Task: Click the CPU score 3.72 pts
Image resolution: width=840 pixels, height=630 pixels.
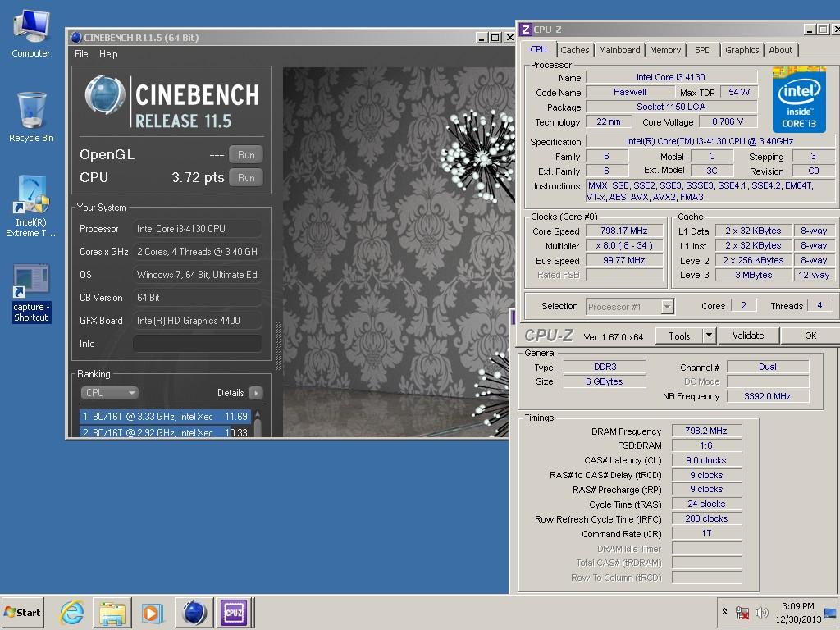Action: tap(198, 177)
